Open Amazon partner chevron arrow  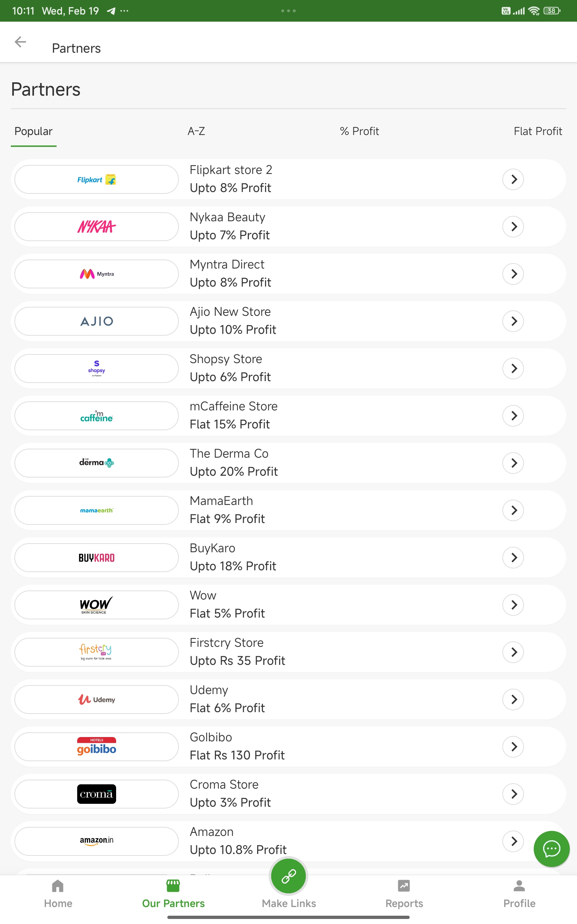pos(513,841)
